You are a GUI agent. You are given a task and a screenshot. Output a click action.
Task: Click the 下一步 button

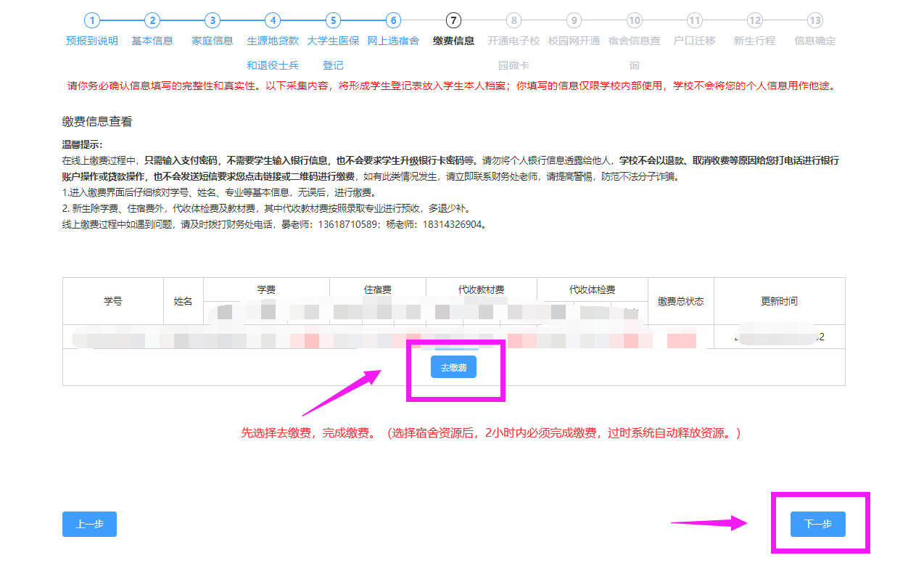pyautogui.click(x=817, y=524)
